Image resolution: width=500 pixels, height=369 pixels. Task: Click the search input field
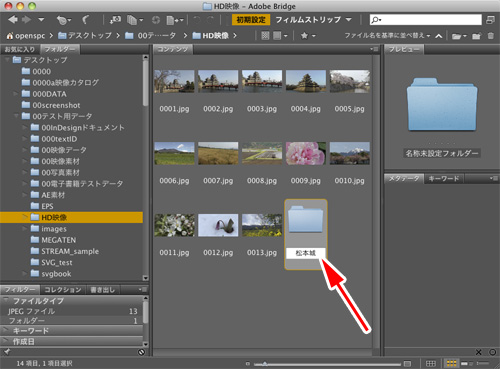pos(426,20)
